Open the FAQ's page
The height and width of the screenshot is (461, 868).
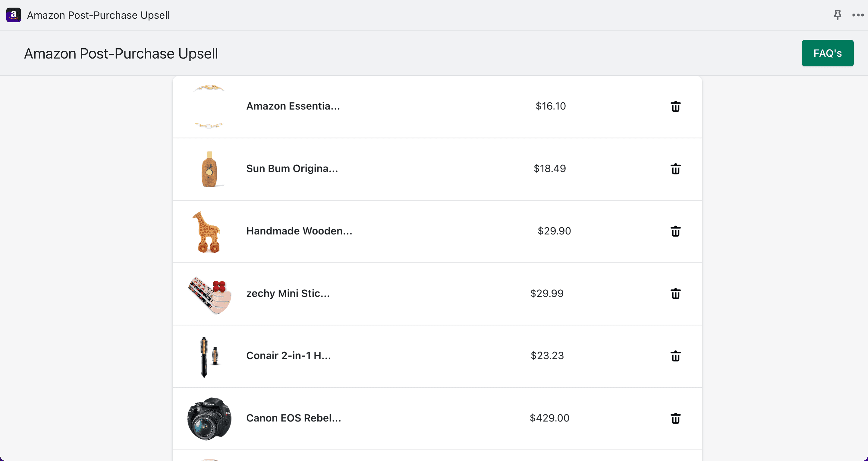tap(828, 53)
